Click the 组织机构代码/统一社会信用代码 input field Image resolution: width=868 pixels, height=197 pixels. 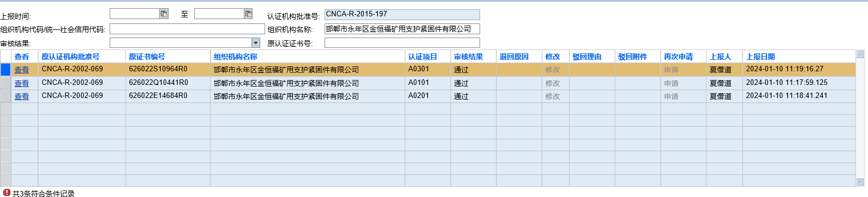click(x=187, y=29)
